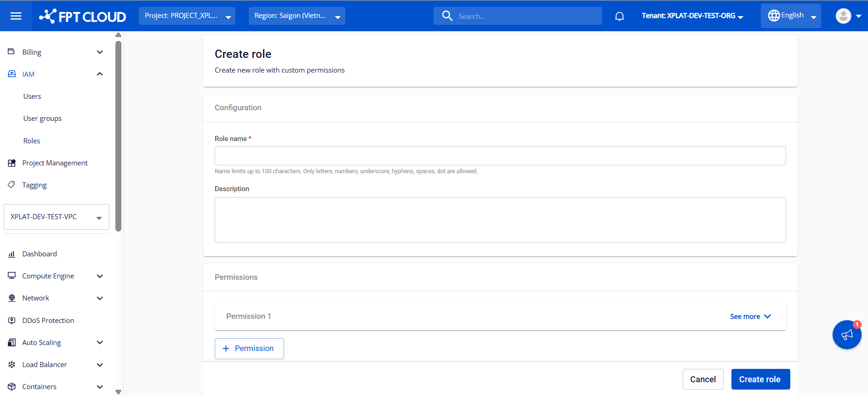The width and height of the screenshot is (868, 396).
Task: Open the XPLAT-DEV-TEST-VPC dropdown
Action: click(x=56, y=217)
